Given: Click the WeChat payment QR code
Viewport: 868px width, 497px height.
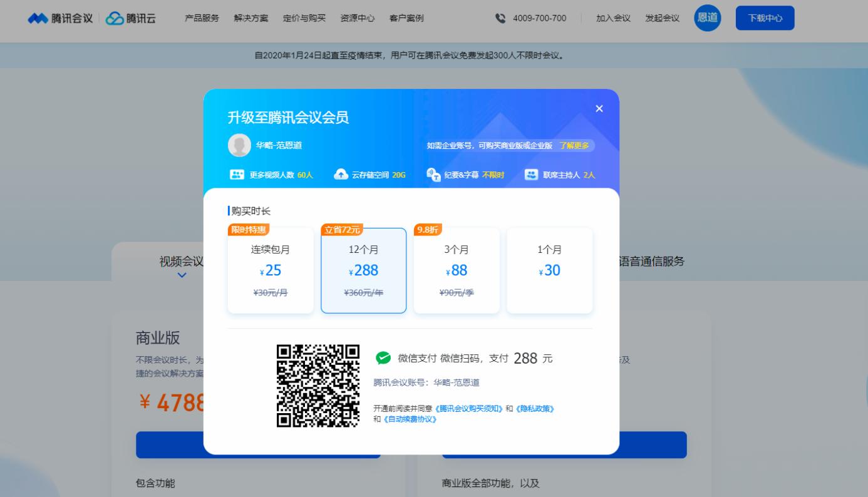Looking at the screenshot, I should (318, 386).
